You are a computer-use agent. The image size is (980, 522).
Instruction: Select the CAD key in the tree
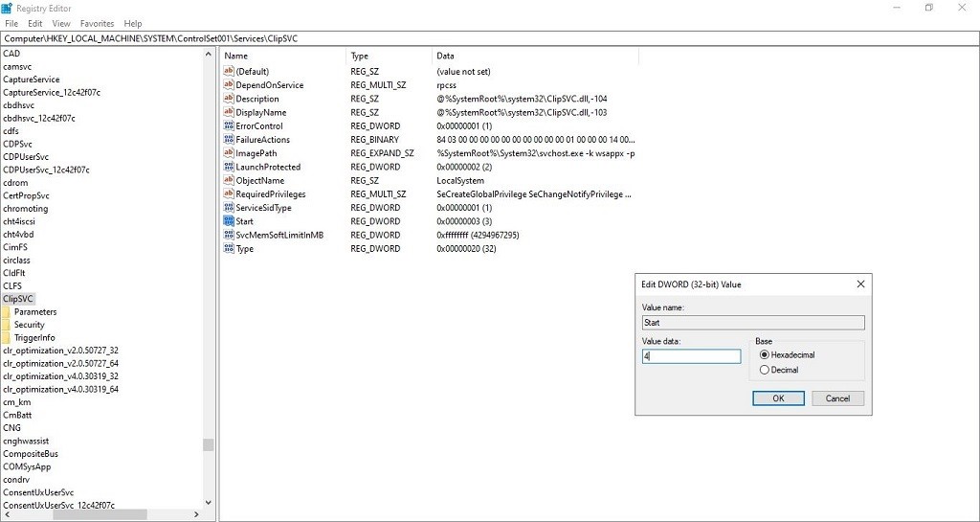11,54
